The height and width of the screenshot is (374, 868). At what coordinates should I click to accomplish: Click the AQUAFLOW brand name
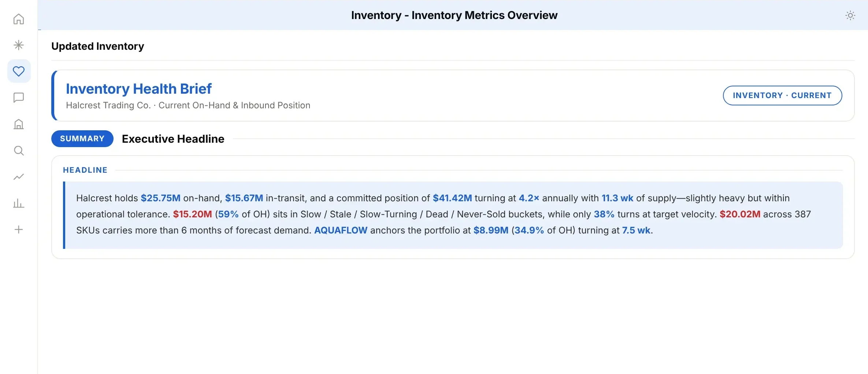[341, 230]
